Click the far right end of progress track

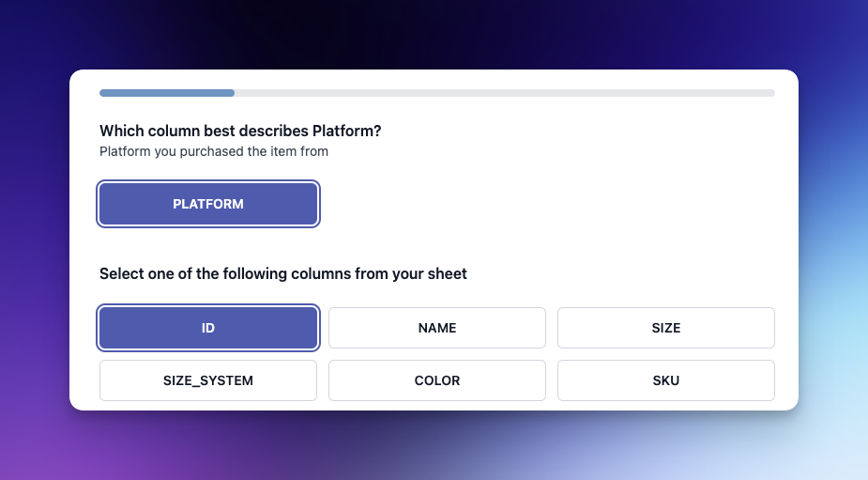tap(770, 93)
